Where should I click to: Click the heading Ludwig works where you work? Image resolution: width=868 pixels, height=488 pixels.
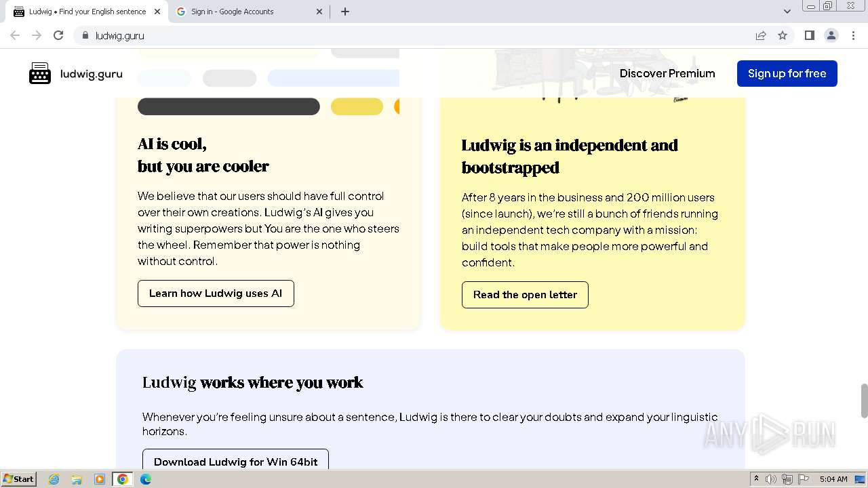(252, 382)
